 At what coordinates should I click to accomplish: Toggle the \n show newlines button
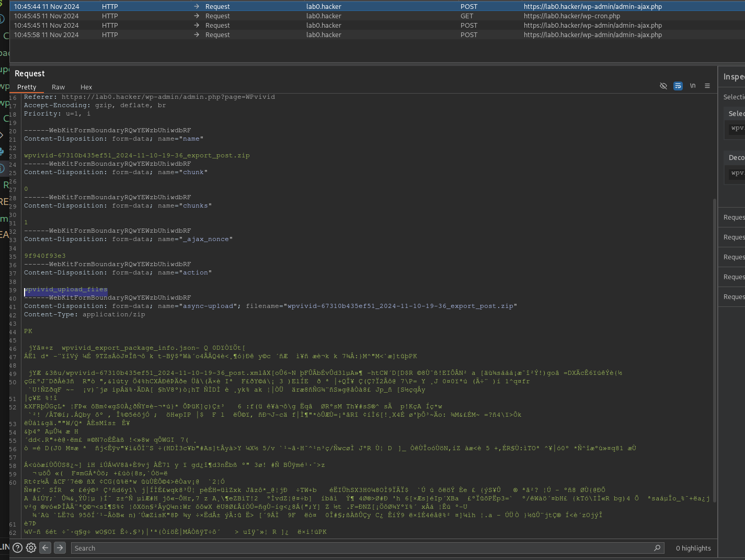coord(693,86)
